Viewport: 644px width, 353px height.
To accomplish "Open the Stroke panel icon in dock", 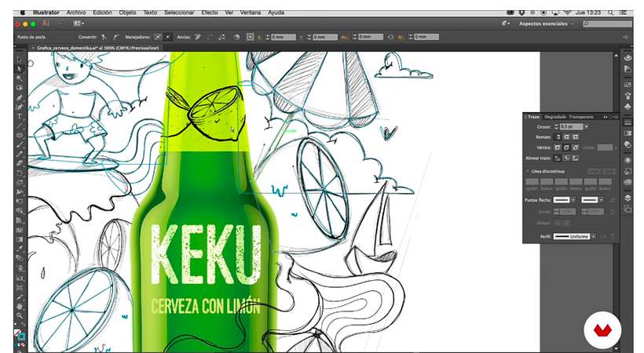I will click(x=628, y=122).
